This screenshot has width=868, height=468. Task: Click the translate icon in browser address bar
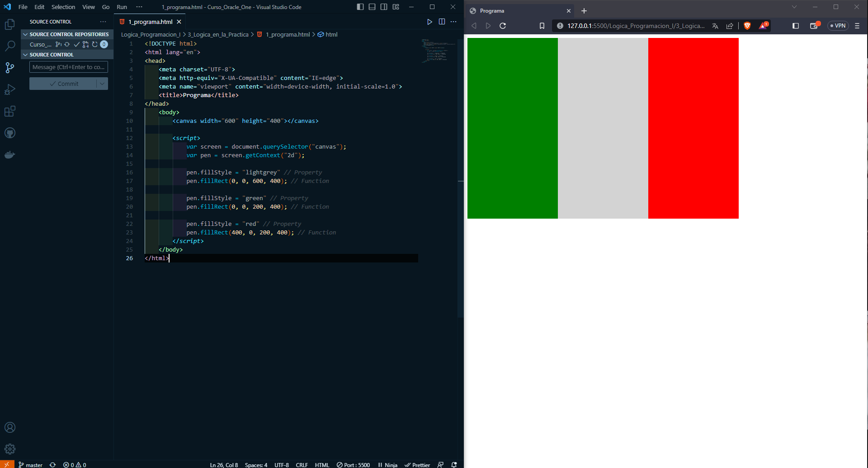point(715,26)
